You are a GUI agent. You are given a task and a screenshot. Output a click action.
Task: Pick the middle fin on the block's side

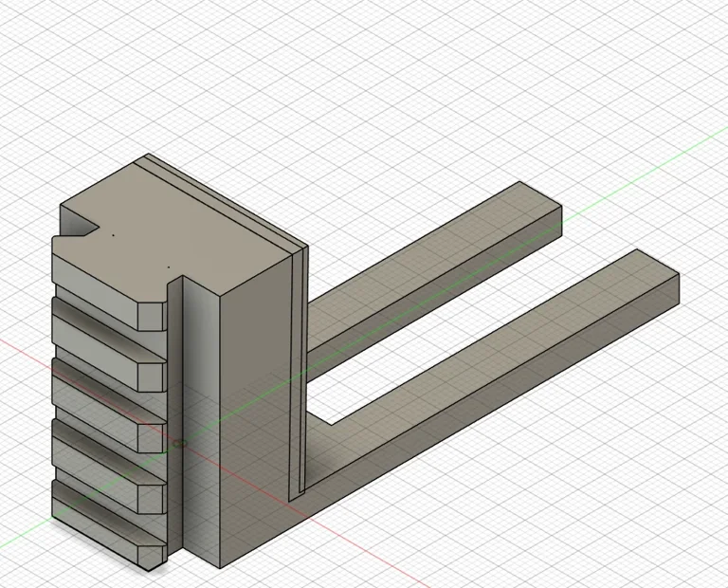coord(104,397)
